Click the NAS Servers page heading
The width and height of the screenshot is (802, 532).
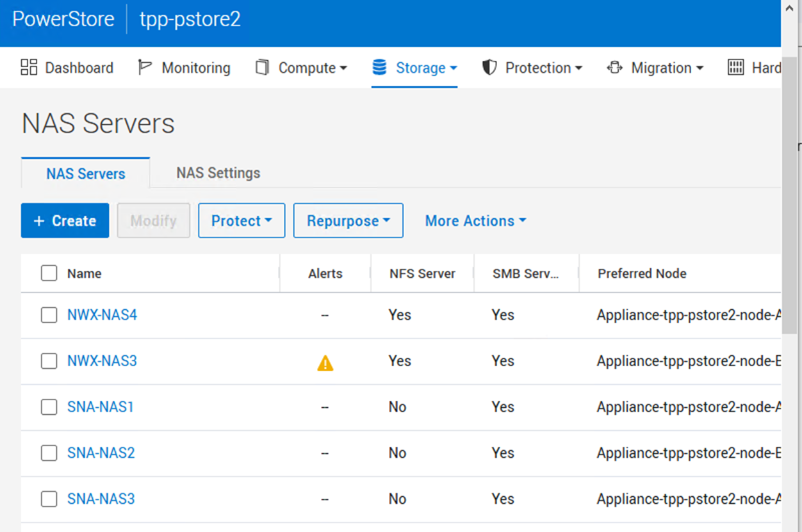tap(98, 123)
